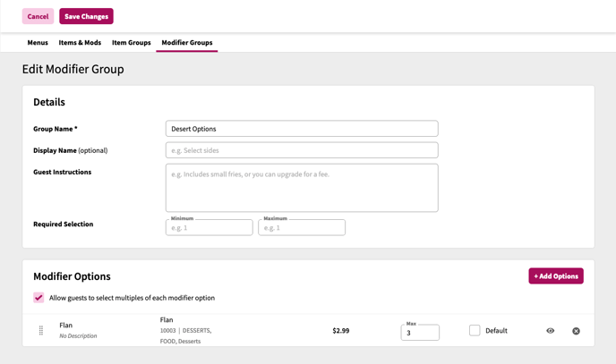Click the Modifier Options heading

point(72,276)
